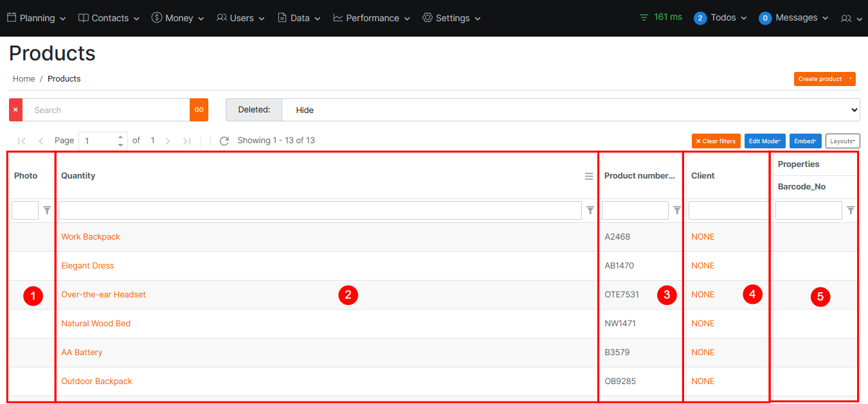
Task: Click the Clear filters button
Action: tap(716, 141)
